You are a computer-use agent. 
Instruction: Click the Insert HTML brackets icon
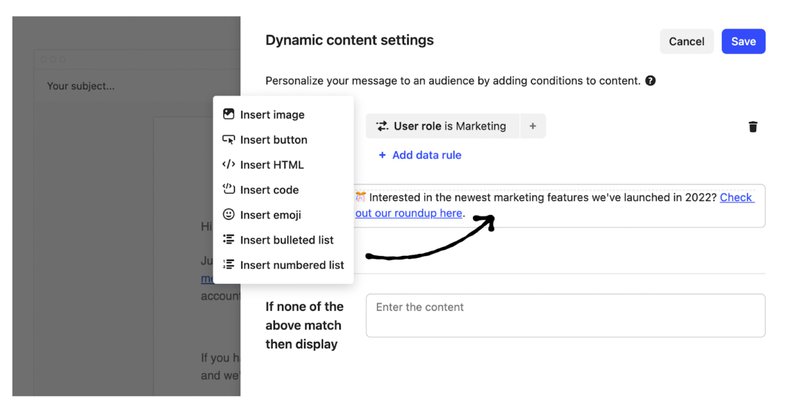tap(229, 164)
